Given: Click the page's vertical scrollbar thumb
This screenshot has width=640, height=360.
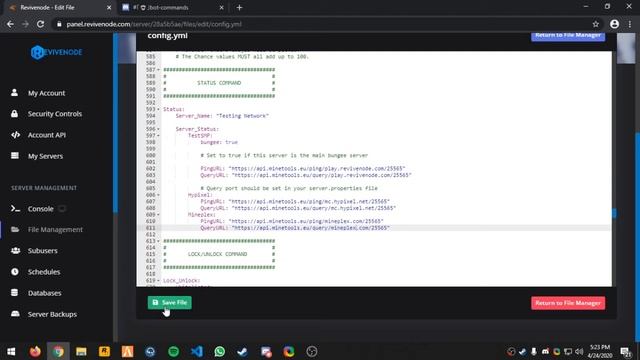Looking at the screenshot, I should click(x=637, y=237).
